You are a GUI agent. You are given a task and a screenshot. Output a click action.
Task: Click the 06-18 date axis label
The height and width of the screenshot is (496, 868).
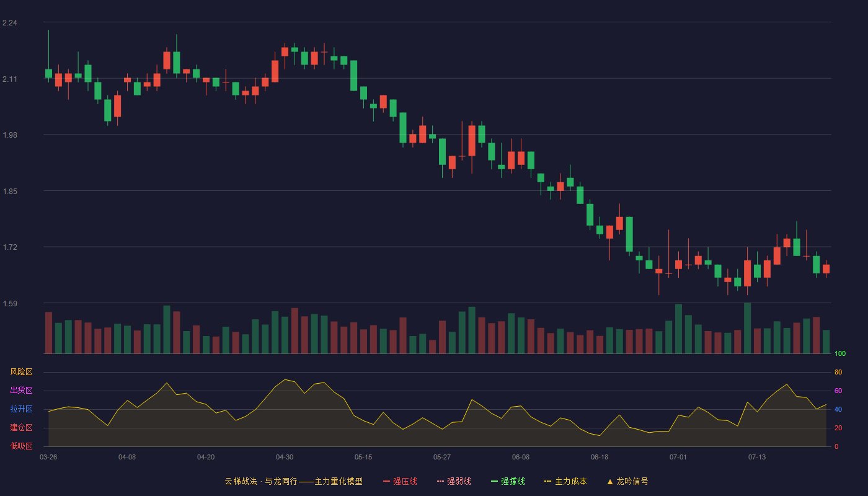click(x=600, y=457)
